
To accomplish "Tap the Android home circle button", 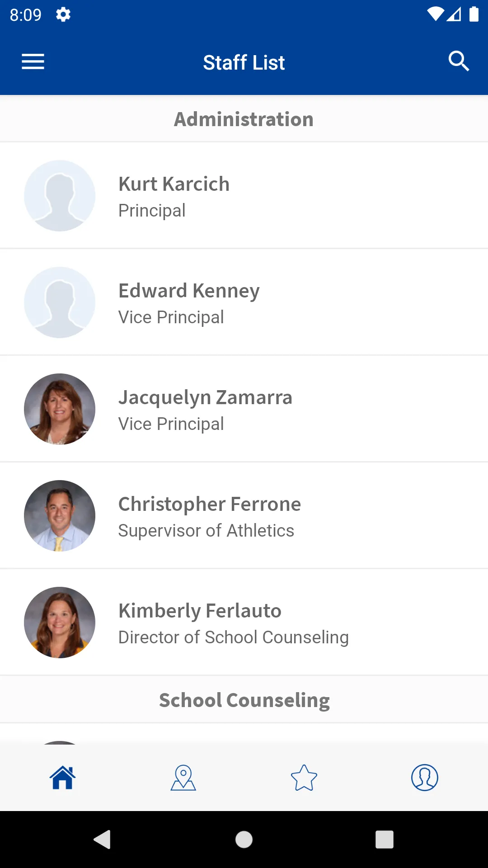I will coord(244,840).
